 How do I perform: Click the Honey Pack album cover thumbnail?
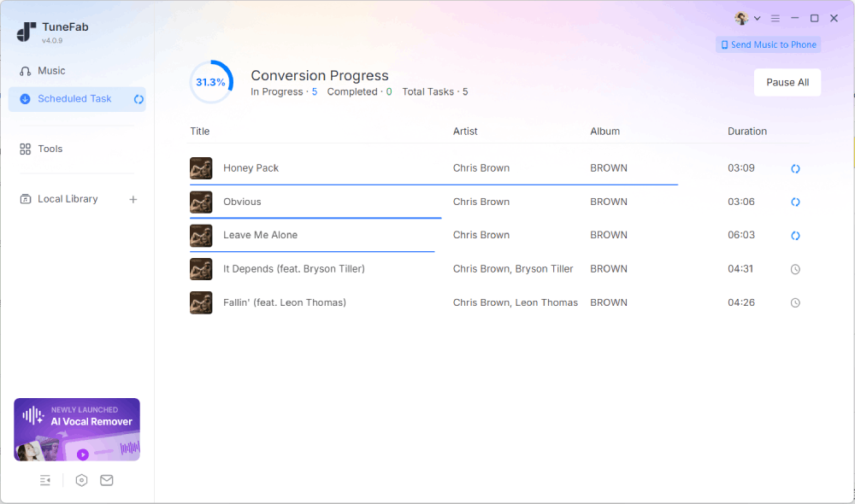201,168
